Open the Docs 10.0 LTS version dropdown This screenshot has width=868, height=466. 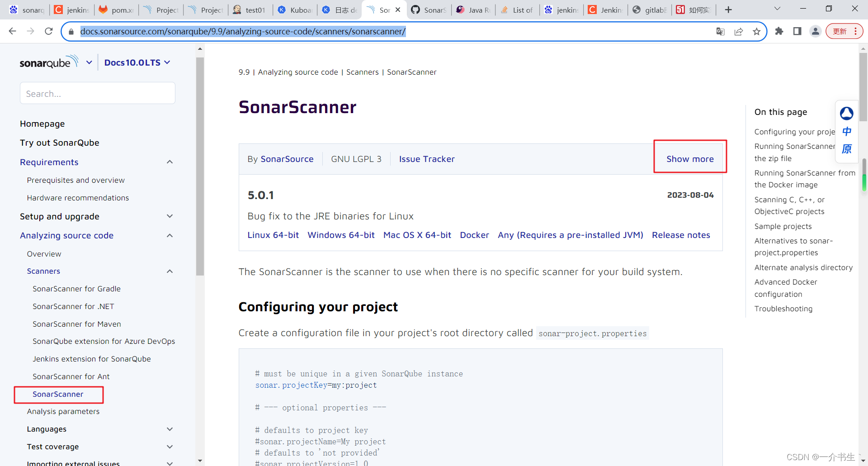[x=137, y=62]
